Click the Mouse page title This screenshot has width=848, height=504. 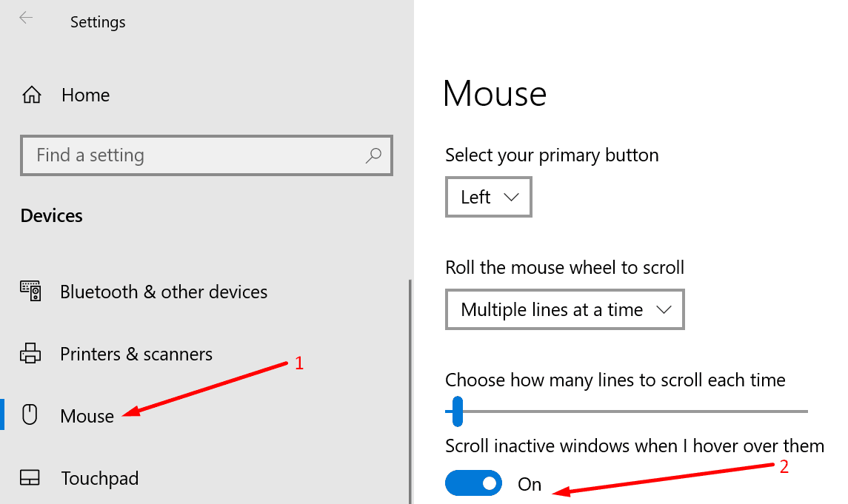coord(495,93)
